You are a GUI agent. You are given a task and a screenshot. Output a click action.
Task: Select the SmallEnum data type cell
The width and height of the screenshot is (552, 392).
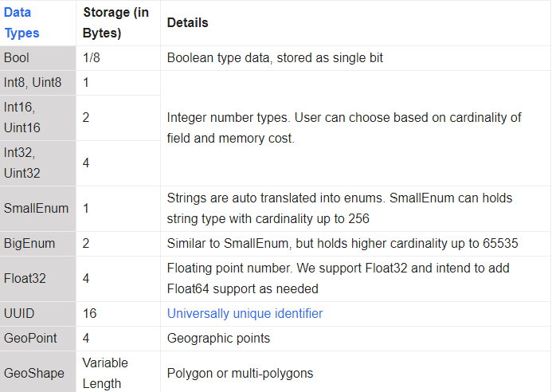click(37, 209)
